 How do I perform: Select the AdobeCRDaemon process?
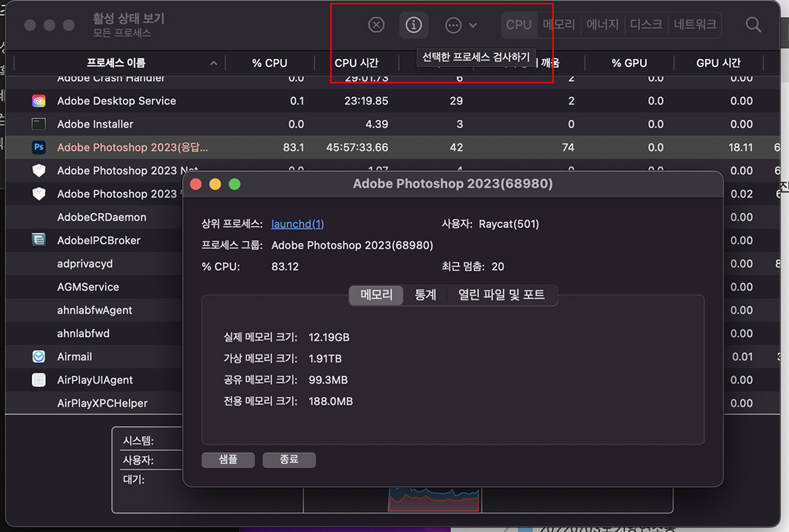pos(102,217)
